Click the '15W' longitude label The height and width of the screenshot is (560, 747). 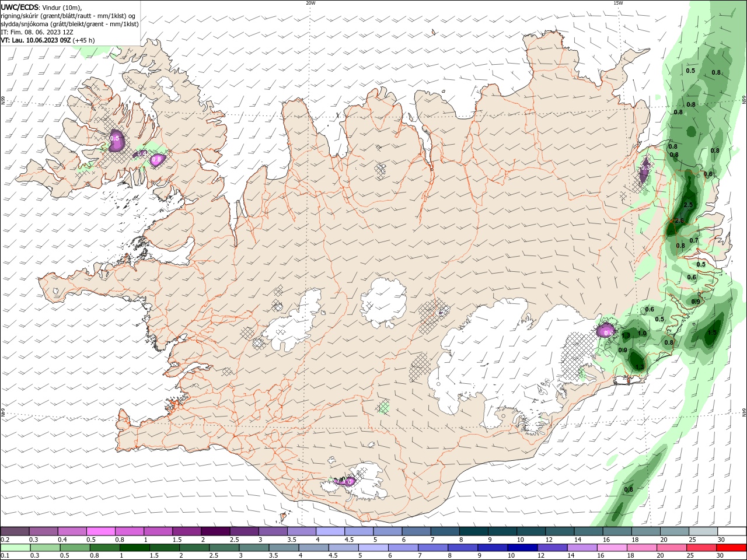coord(617,3)
